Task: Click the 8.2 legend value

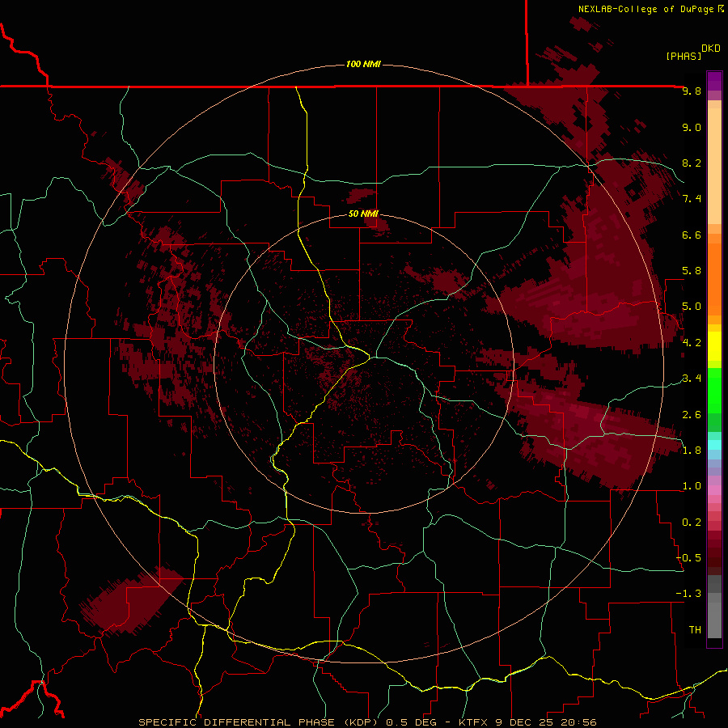Action: coord(692,163)
